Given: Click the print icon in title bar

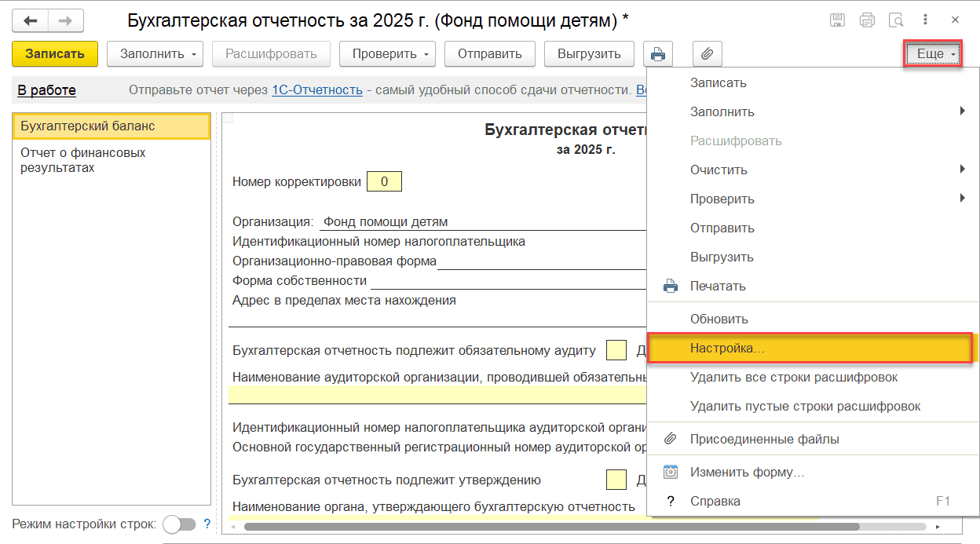Looking at the screenshot, I should [867, 20].
